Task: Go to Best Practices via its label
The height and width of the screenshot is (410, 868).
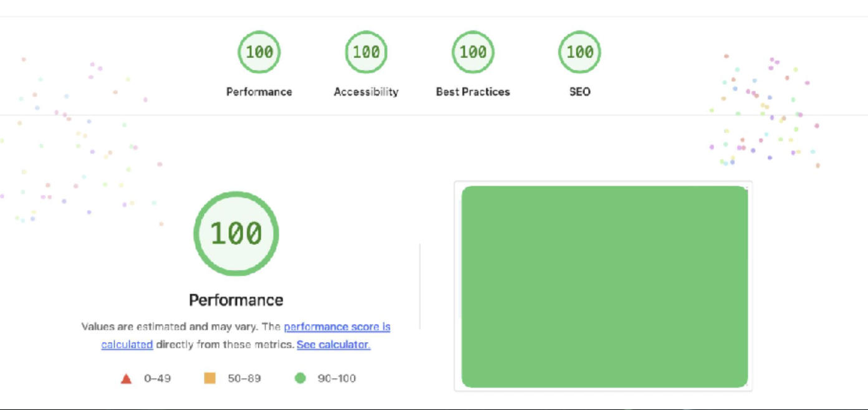Action: (473, 92)
